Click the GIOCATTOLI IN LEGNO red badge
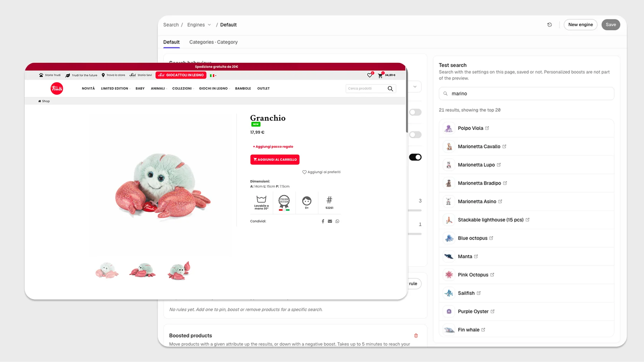Viewport: 644px width, 362px height. pyautogui.click(x=181, y=75)
